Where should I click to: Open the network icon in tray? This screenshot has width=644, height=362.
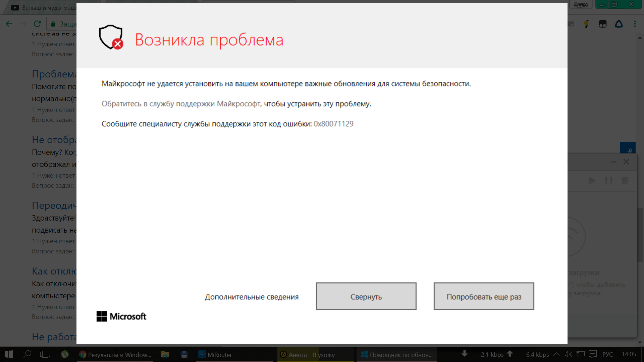click(580, 354)
